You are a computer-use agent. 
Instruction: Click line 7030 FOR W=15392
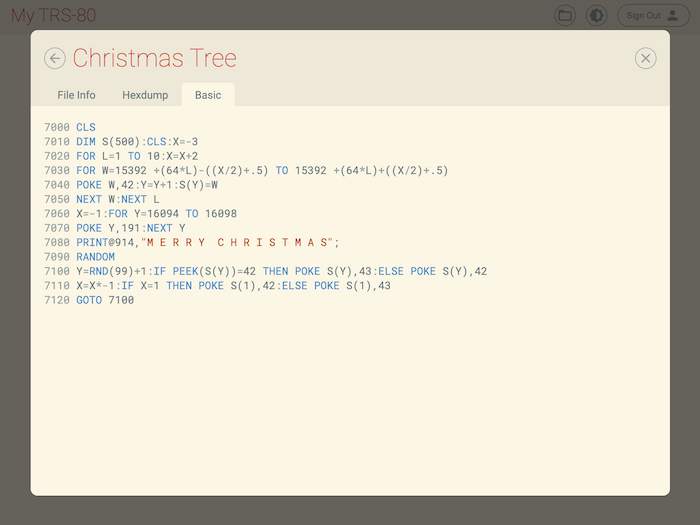click(x=246, y=170)
